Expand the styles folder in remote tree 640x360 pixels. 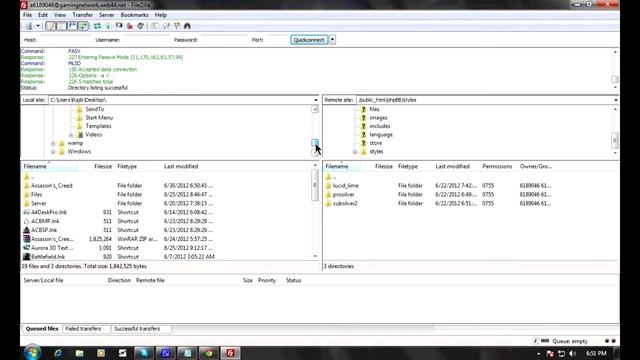tap(355, 152)
